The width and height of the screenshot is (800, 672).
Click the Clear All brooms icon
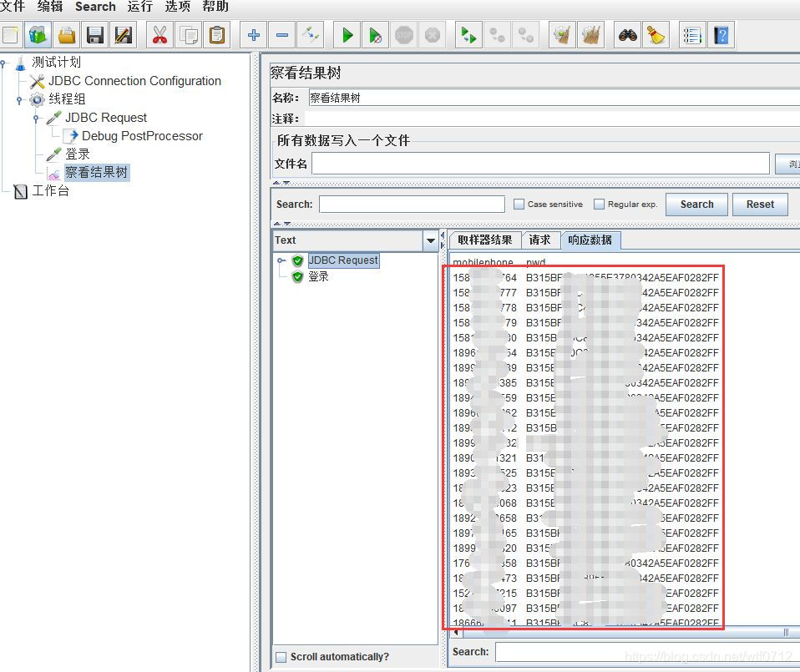click(x=591, y=35)
